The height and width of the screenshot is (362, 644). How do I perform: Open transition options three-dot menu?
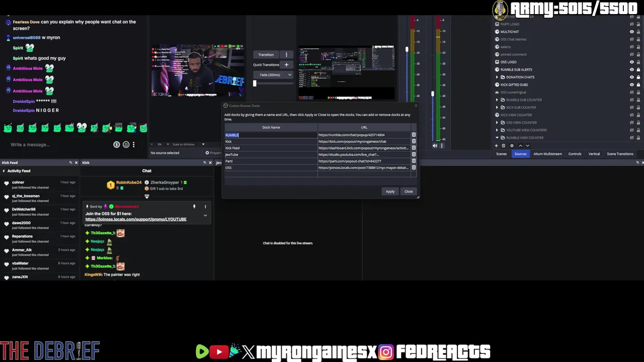(286, 54)
